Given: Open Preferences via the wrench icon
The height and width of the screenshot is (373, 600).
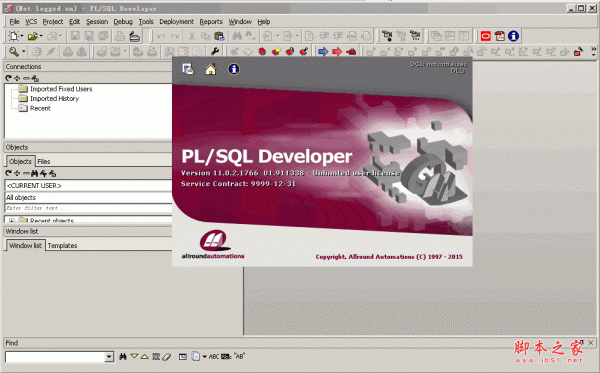Looking at the screenshot, I should [x=214, y=51].
